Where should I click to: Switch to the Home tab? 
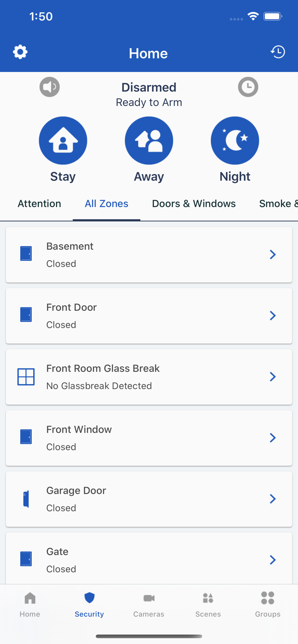[x=30, y=605]
